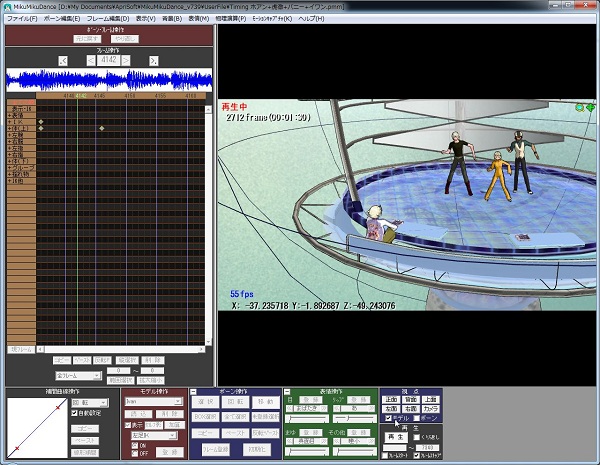Click the eye morph slider track
The image size is (600, 465).
(x=307, y=419)
